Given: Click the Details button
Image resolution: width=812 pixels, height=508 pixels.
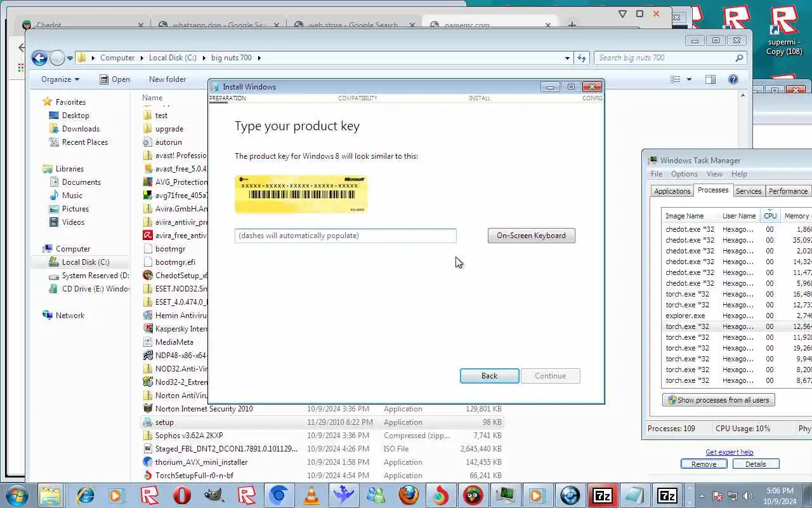Looking at the screenshot, I should [x=756, y=464].
